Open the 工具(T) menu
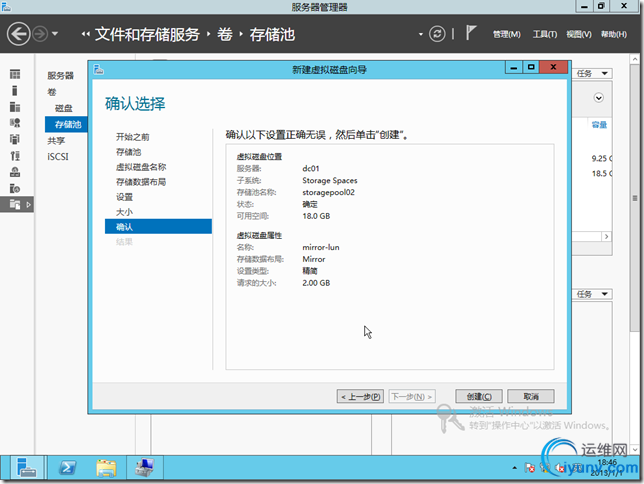Image resolution: width=644 pixels, height=484 pixels. pyautogui.click(x=545, y=34)
